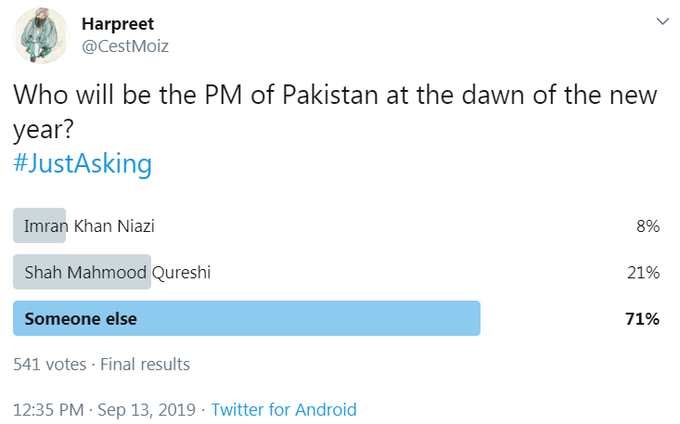Select the Imran Khan Niazi poll option
The image size is (680, 424).
click(89, 226)
